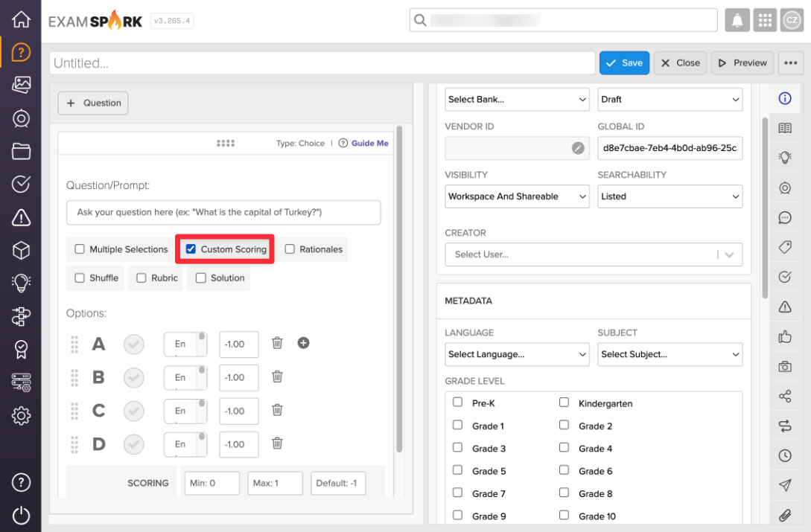Open the question mark items icon in left sidebar
The width and height of the screenshot is (811, 532).
pos(21,52)
